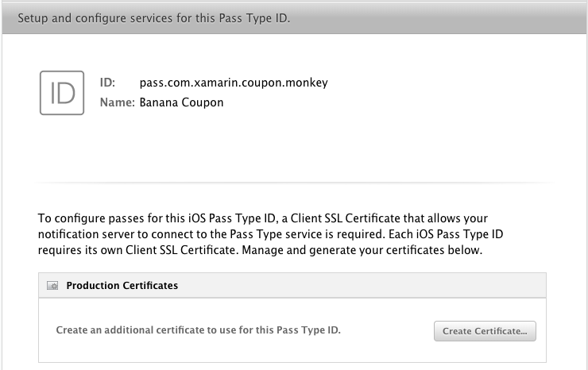The height and width of the screenshot is (370, 588).
Task: Click the large ID badge icon
Action: point(62,93)
